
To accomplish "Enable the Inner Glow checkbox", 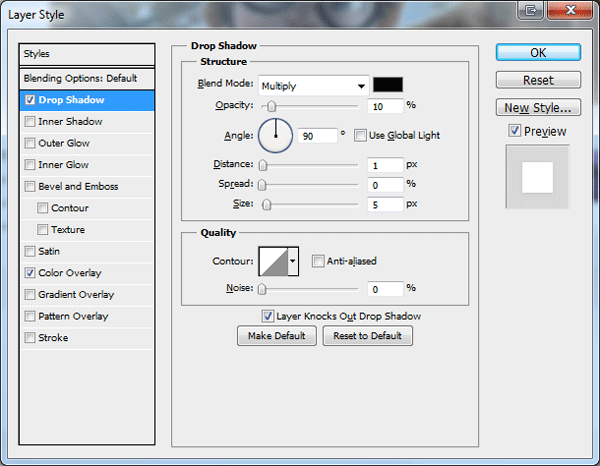I will click(x=30, y=165).
